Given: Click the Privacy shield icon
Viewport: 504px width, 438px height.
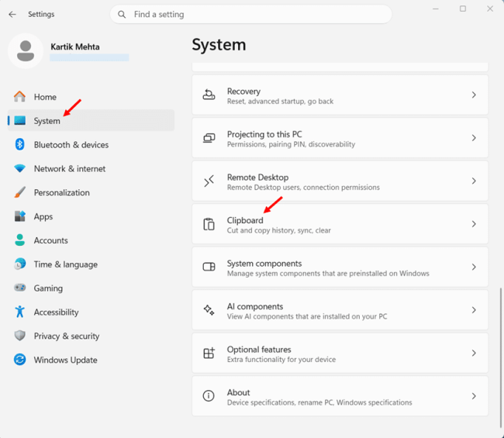Looking at the screenshot, I should pos(20,336).
